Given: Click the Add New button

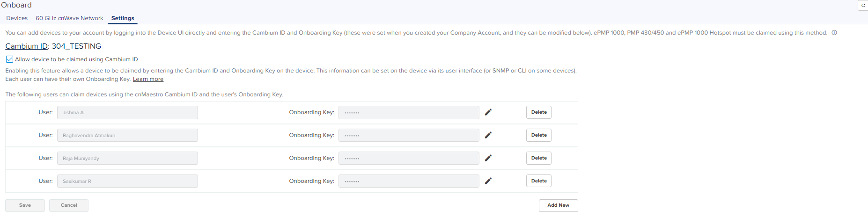Looking at the screenshot, I should [559, 205].
